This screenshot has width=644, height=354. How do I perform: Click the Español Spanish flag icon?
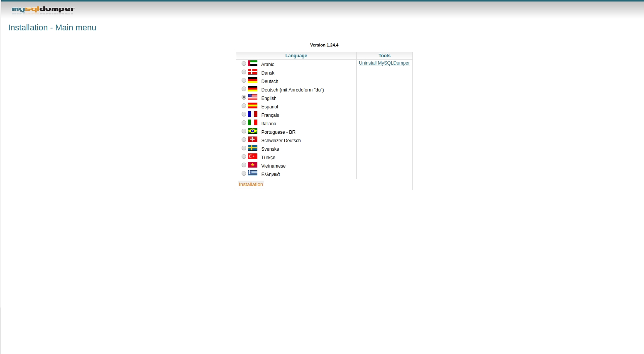pyautogui.click(x=252, y=106)
